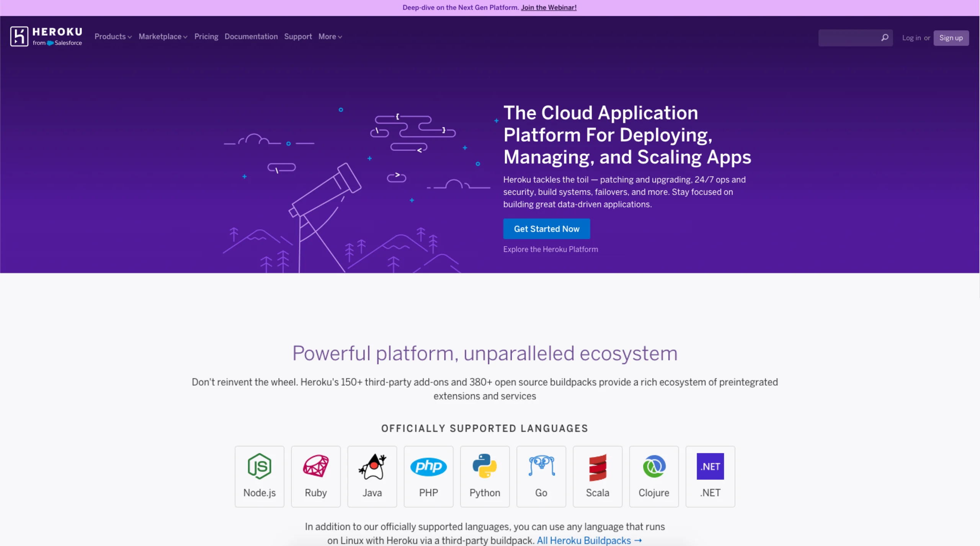
Task: Select the Scala logo icon
Action: click(598, 467)
